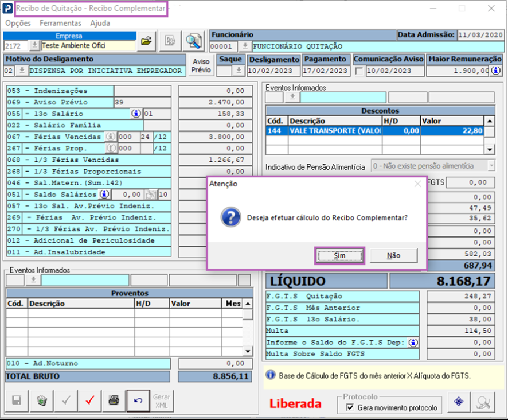508x420 pixels.
Task: Open the Opções menu
Action: point(18,23)
